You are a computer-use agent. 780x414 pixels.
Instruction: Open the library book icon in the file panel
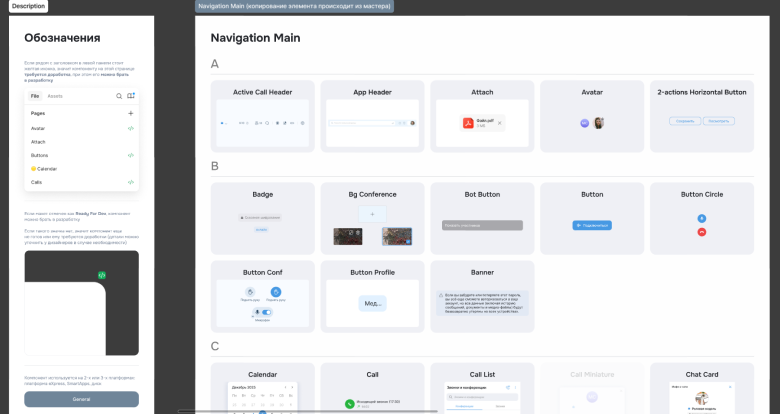(131, 96)
